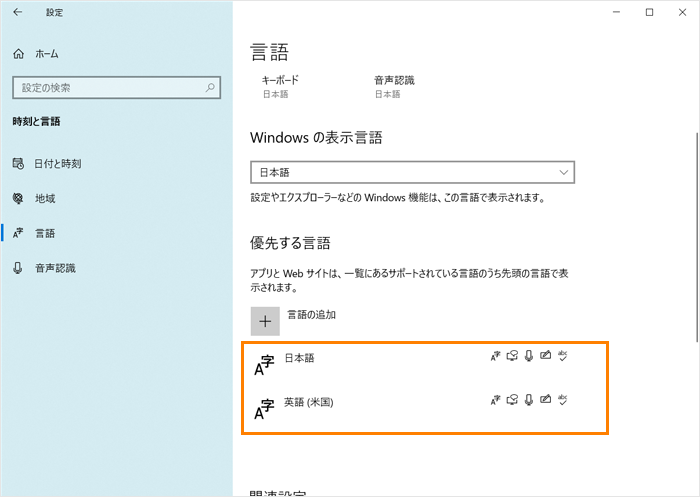The image size is (700, 497).
Task: Click the handwriting icon in 日本語 row
Action: click(546, 355)
